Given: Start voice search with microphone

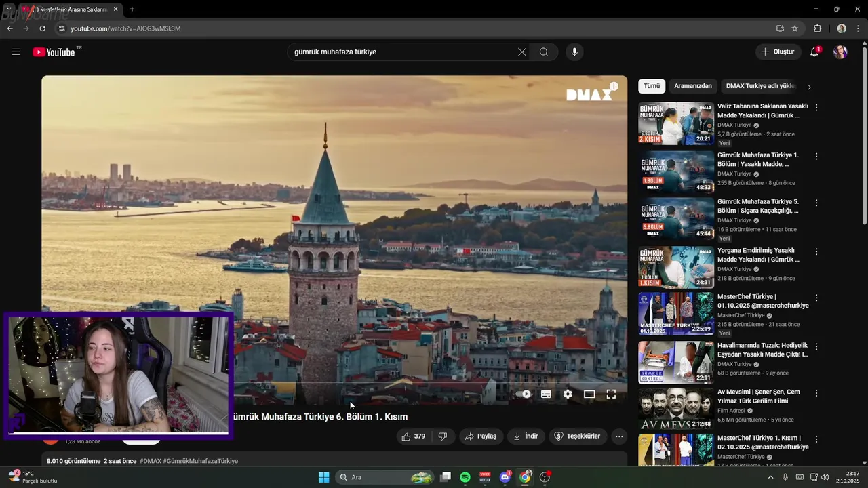Looking at the screenshot, I should point(574,52).
